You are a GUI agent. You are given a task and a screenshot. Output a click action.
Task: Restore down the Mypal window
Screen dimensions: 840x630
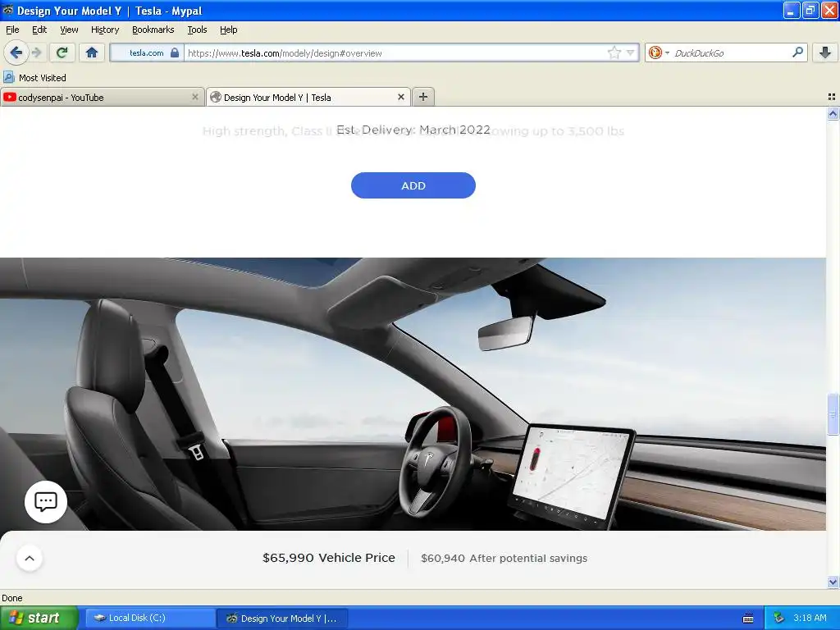click(810, 10)
